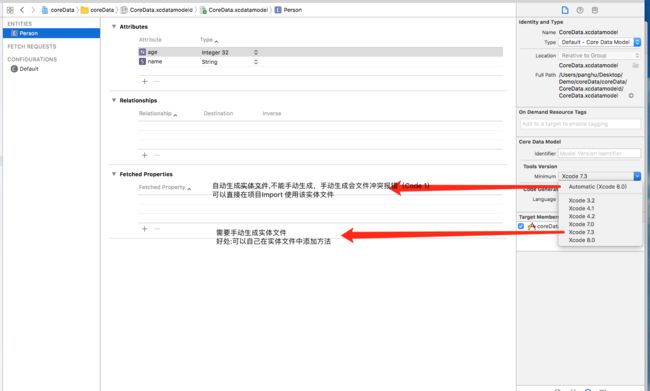The image size is (650, 391).
Task: Show the Data Model inspector tab
Action: (595, 10)
